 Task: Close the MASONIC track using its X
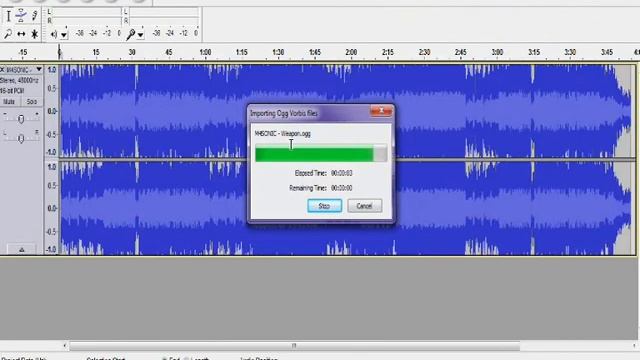point(2,70)
